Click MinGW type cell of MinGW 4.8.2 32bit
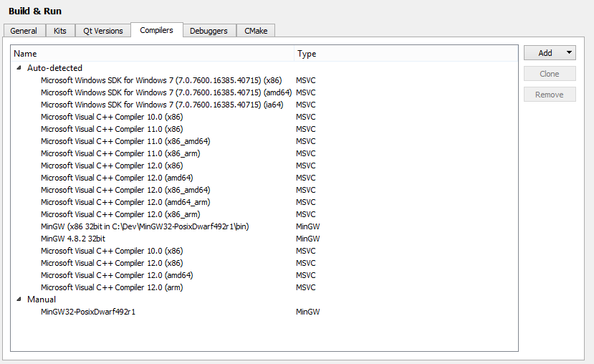 pos(307,239)
